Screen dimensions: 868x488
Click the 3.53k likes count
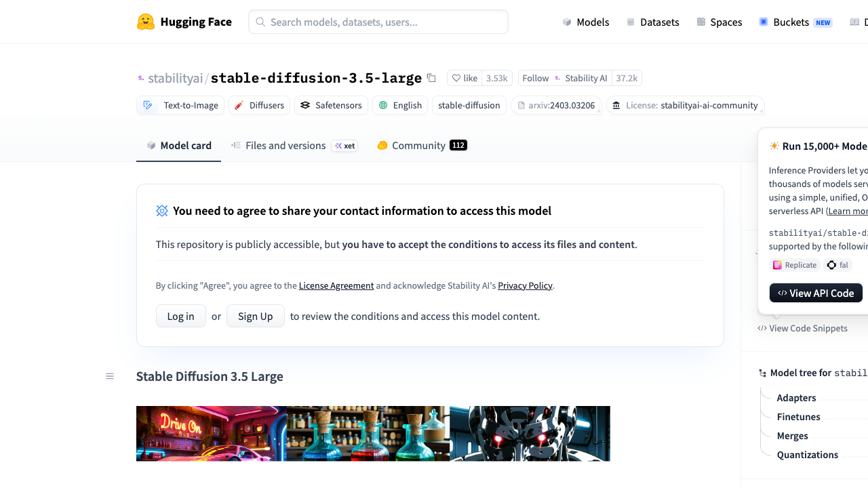tap(497, 78)
